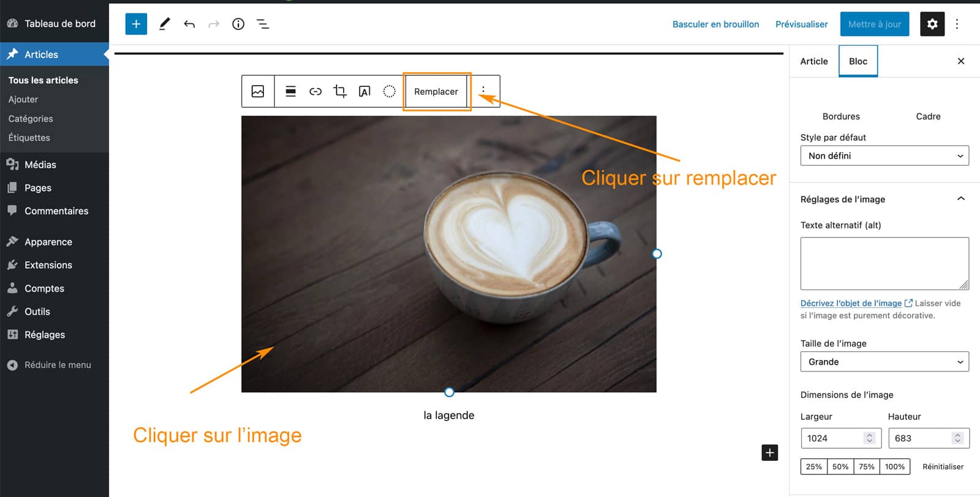Select the Bordures image style
Screen dimensions: 980x497
pos(841,116)
